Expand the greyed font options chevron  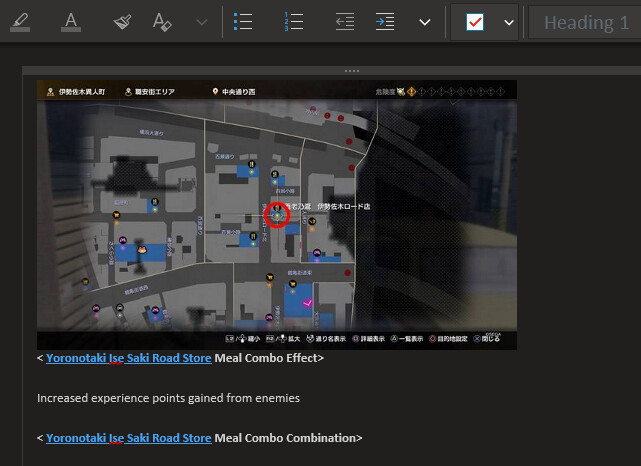[x=202, y=22]
